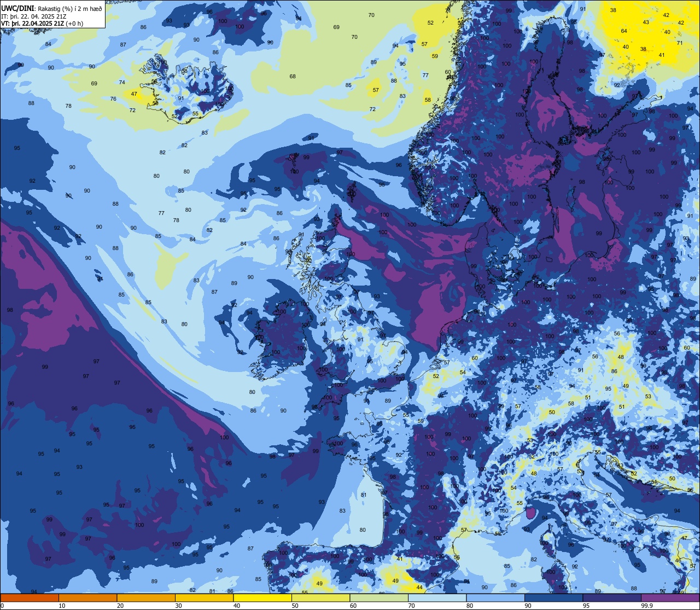This screenshot has width=700, height=610.
Task: Click the 0–10% dark orange legend swatch
Action: [30, 598]
